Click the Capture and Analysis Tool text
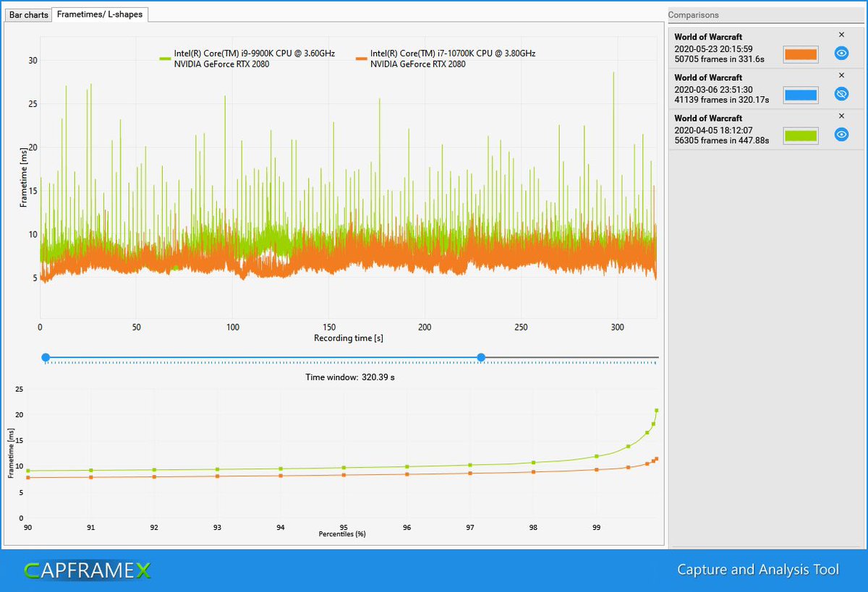Image resolution: width=868 pixels, height=592 pixels. [x=758, y=570]
